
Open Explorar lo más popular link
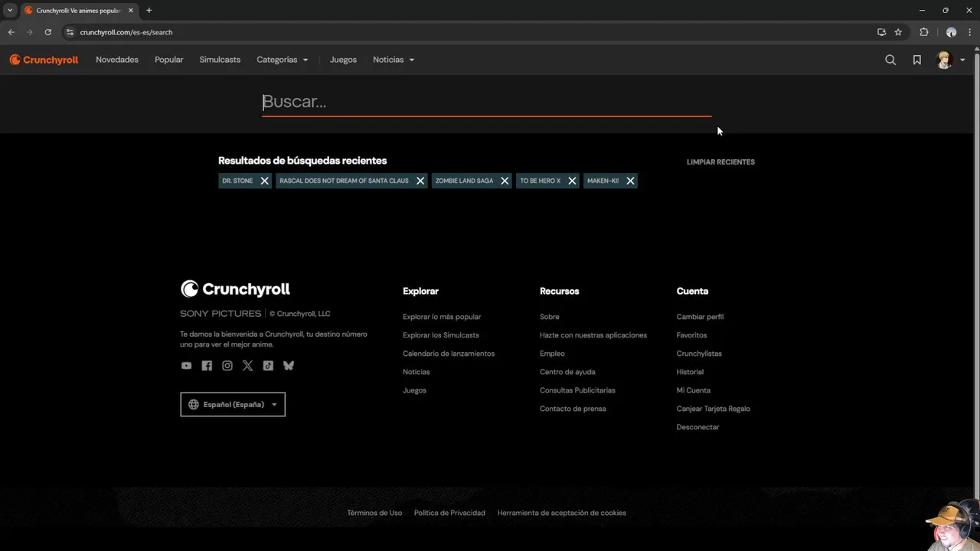coord(442,317)
